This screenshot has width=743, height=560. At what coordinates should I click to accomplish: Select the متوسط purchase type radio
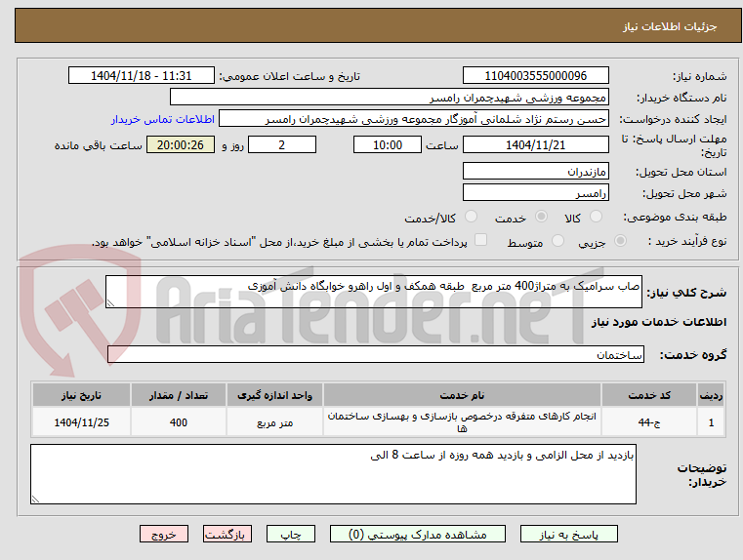[x=557, y=240]
